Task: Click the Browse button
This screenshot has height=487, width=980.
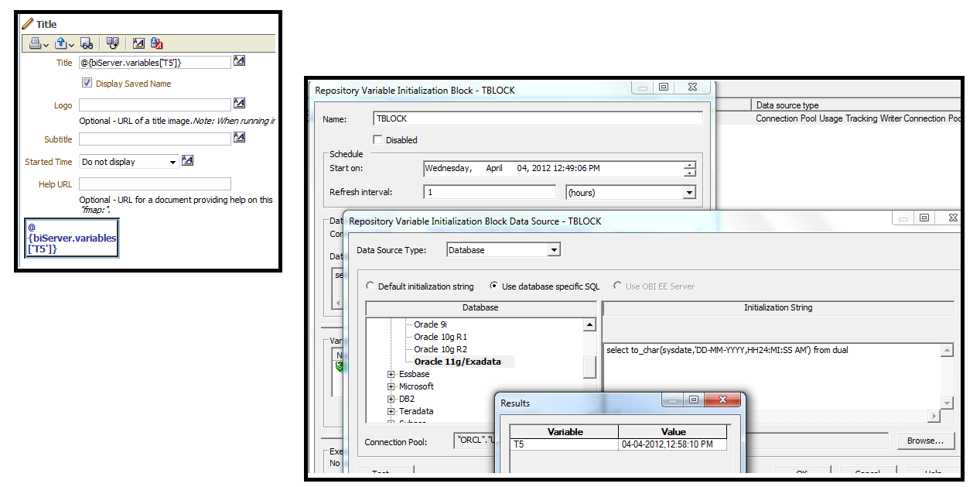Action: 926,440
